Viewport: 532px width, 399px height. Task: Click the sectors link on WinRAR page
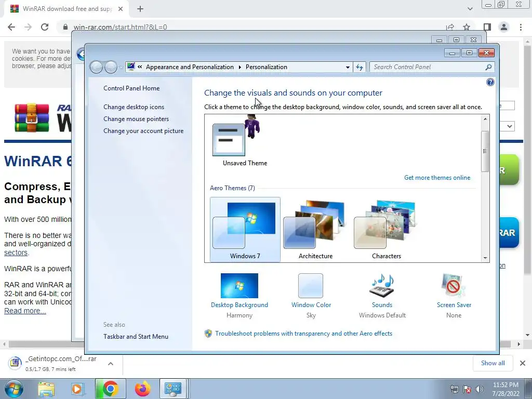tap(16, 252)
